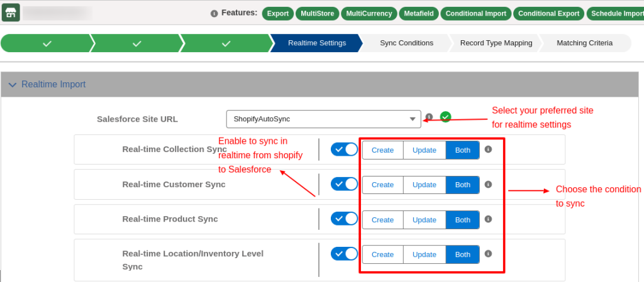Toggle Real-time Location/Inventory Level Sync switch
644x282 pixels.
point(344,254)
